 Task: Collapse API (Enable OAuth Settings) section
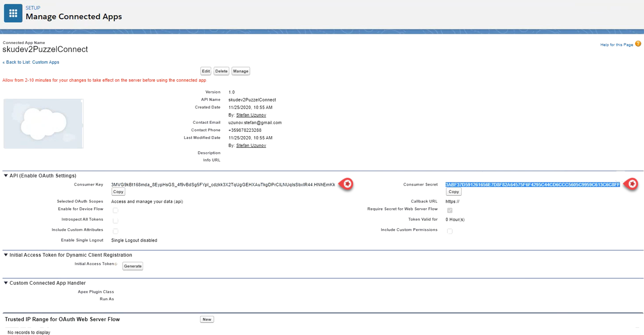pyautogui.click(x=6, y=176)
